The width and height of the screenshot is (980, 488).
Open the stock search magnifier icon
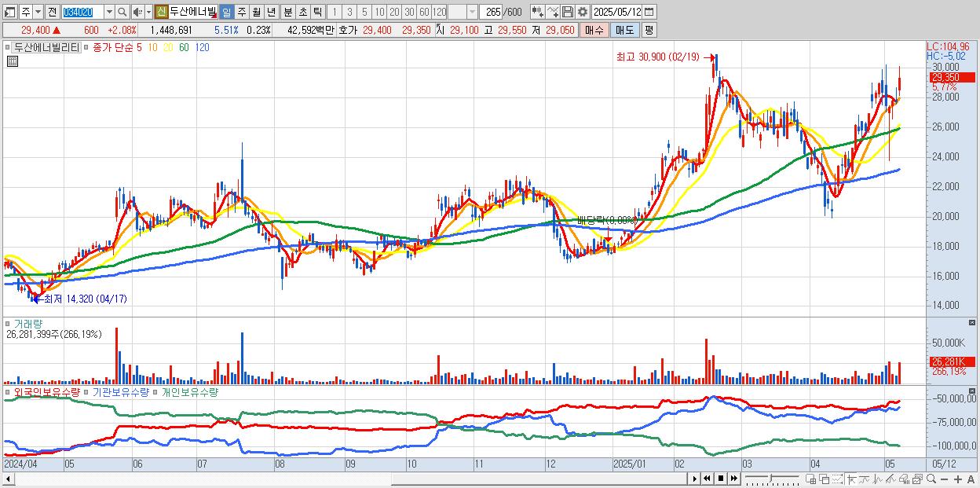point(122,13)
